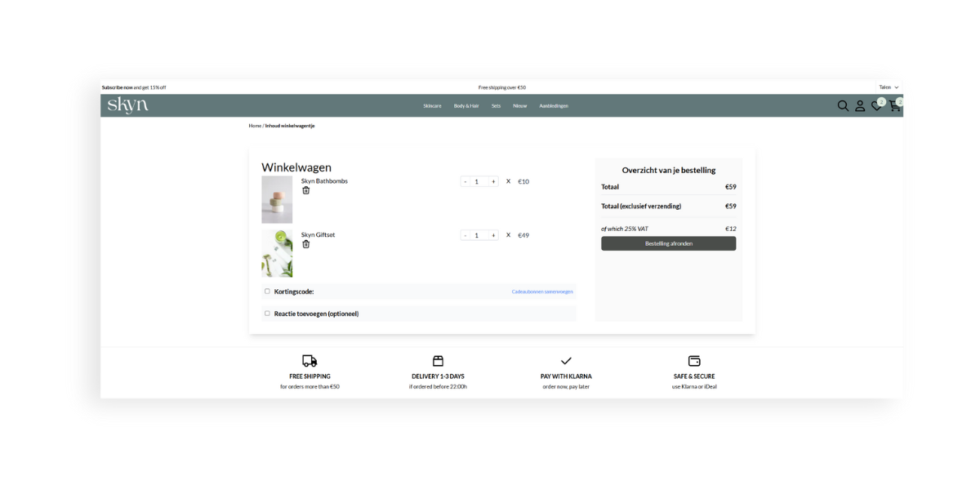Open the Skincare menu item
Screen dimensions: 980x490
(x=432, y=105)
